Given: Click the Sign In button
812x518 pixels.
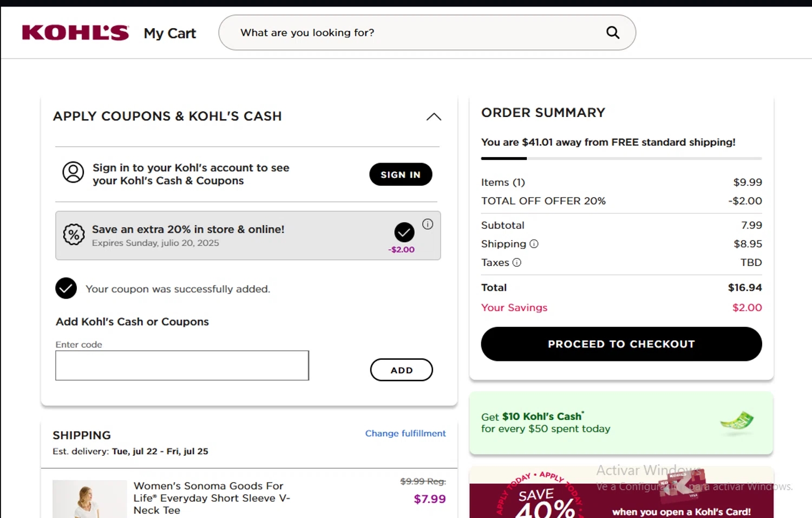Looking at the screenshot, I should point(401,174).
